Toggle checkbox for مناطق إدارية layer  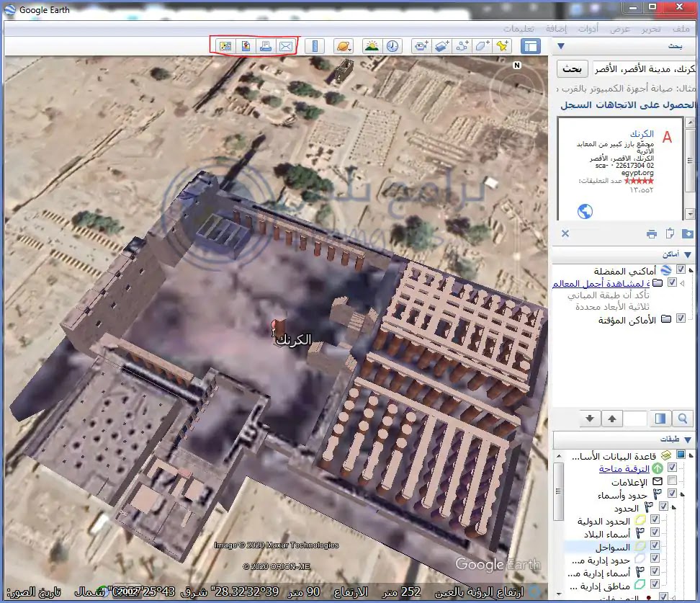[655, 584]
